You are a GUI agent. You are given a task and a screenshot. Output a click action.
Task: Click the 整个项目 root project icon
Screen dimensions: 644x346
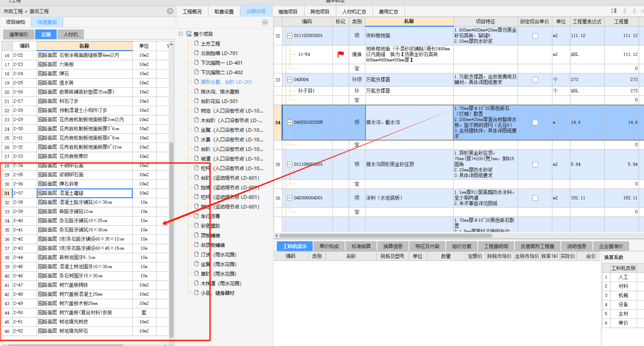189,34
